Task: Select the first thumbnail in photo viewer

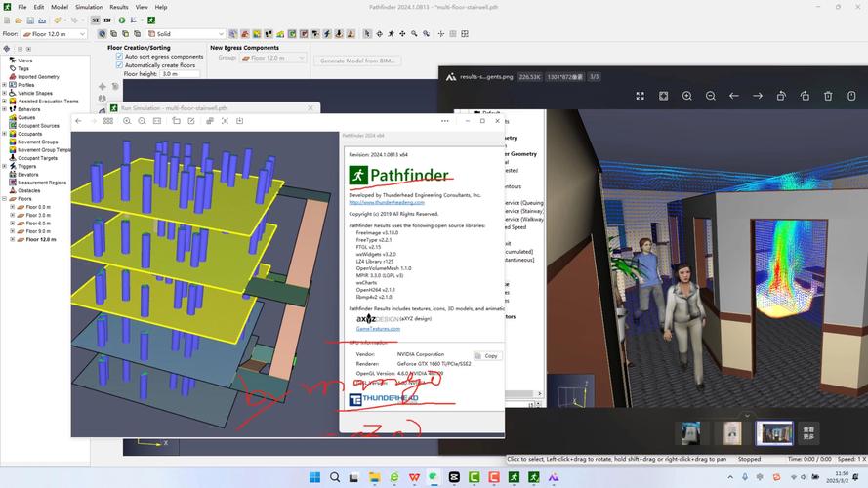Action: point(691,432)
